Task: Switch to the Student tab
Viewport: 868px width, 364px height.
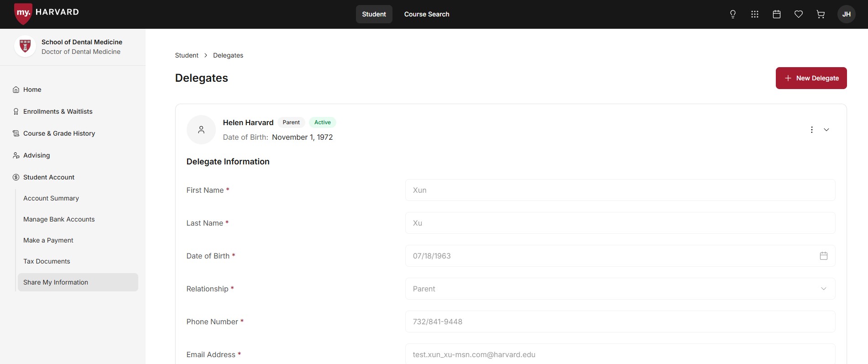Action: 374,14
